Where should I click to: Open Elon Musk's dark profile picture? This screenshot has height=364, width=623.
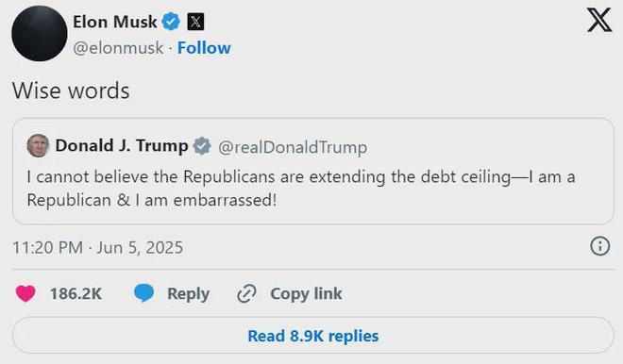[x=40, y=33]
